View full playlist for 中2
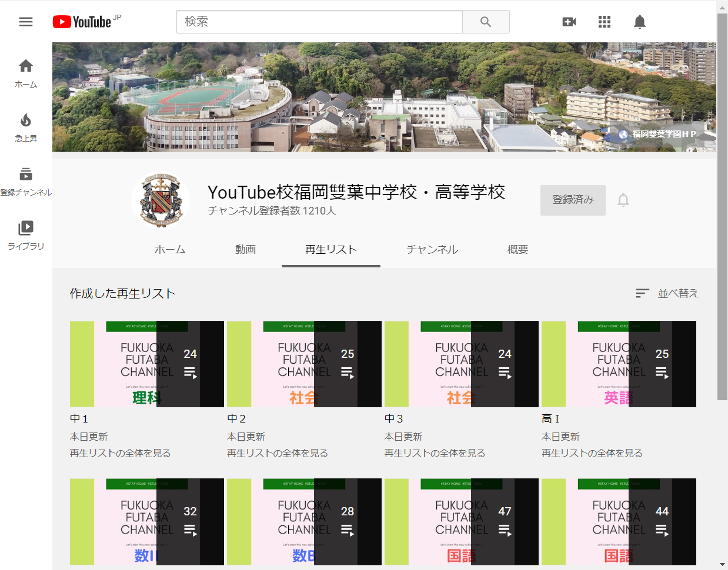The image size is (728, 570). pos(278,453)
